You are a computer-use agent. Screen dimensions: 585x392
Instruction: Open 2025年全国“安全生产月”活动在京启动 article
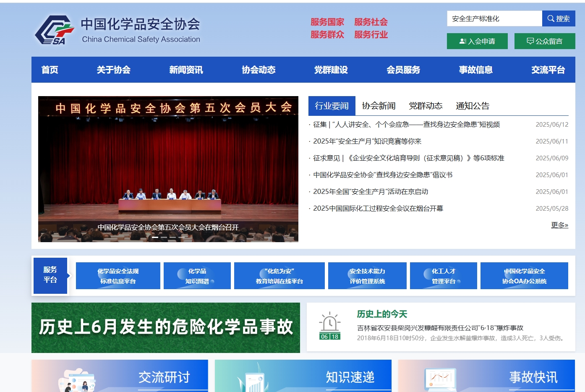[371, 192]
